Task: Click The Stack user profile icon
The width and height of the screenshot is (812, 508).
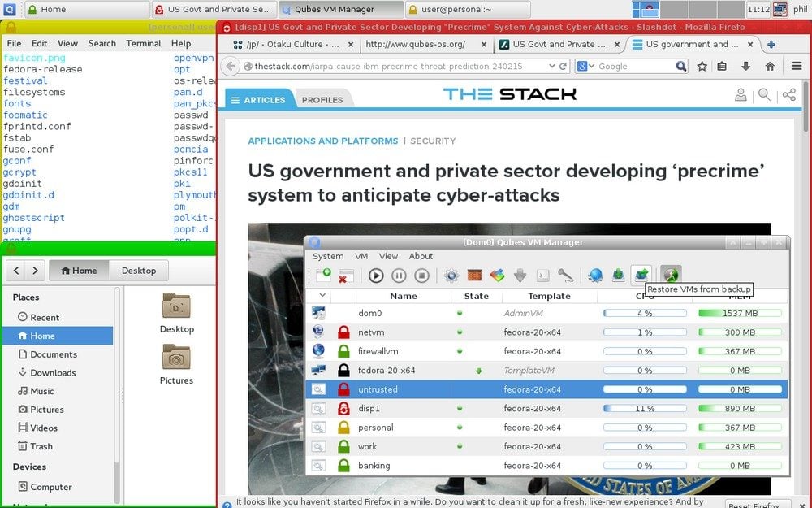Action: 741,95
